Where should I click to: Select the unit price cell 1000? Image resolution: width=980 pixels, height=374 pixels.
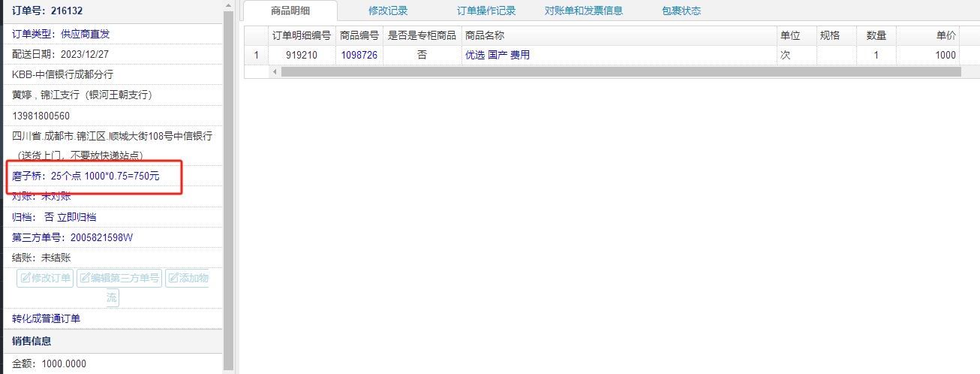pyautogui.click(x=928, y=55)
